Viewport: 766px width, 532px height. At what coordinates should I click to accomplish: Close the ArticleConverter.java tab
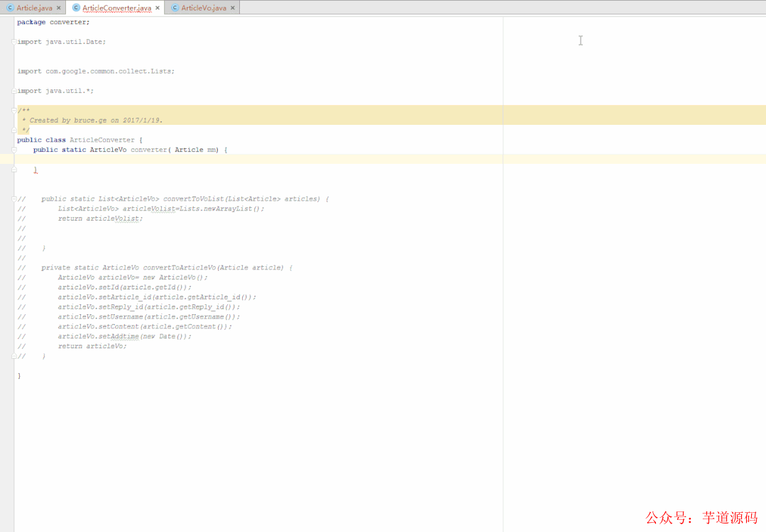(x=158, y=8)
